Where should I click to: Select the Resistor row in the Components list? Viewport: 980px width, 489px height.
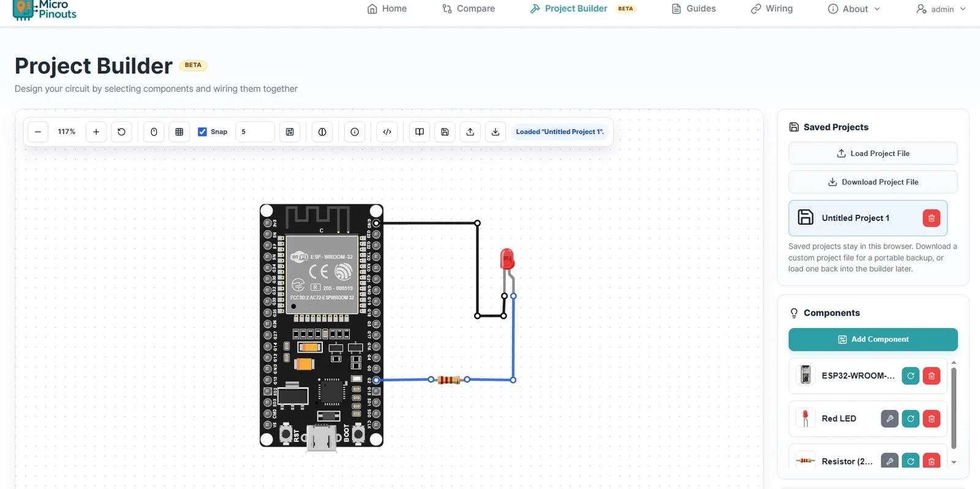click(x=867, y=457)
